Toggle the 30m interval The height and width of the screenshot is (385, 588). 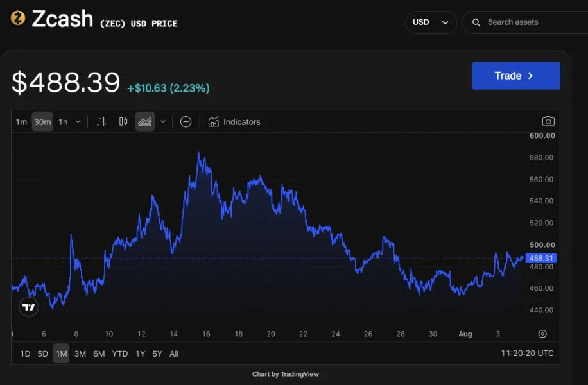coord(42,122)
